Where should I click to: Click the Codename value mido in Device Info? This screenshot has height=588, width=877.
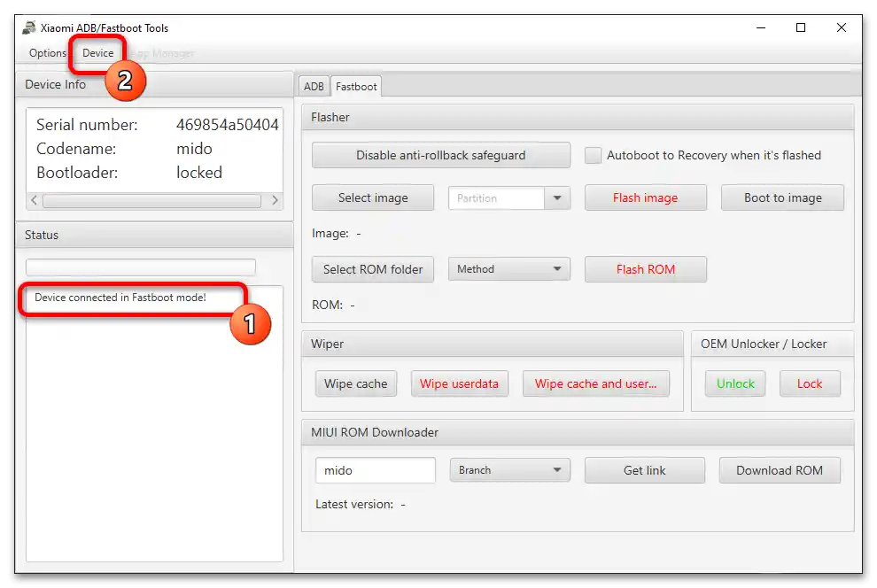194,149
